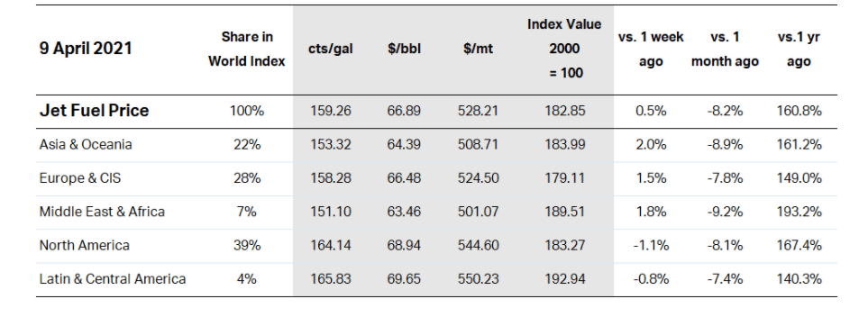This screenshot has height=326, width=868.
Task: Click the Share in World Index header
Action: click(x=247, y=50)
